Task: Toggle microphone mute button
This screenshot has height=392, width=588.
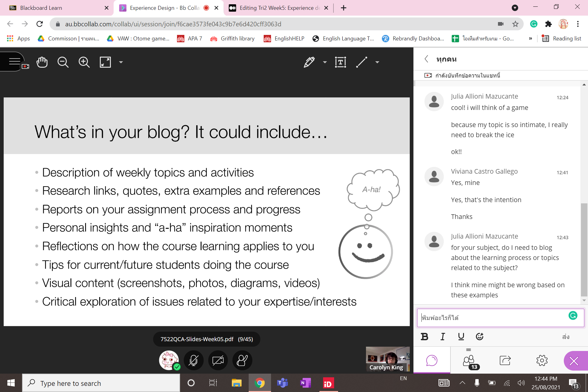Action: point(193,360)
